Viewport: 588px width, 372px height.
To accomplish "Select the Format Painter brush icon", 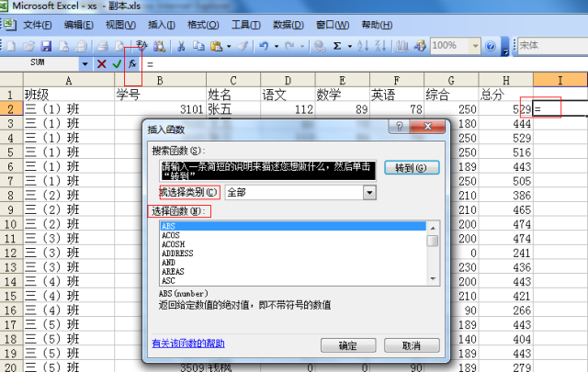I will 243,46.
